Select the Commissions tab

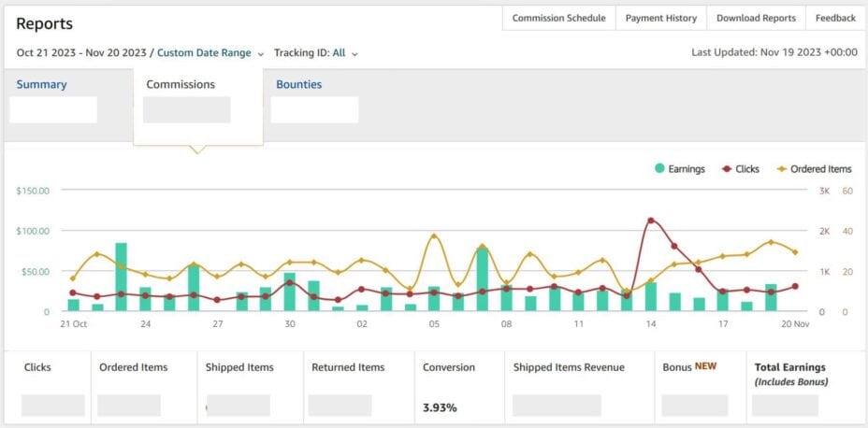click(181, 84)
